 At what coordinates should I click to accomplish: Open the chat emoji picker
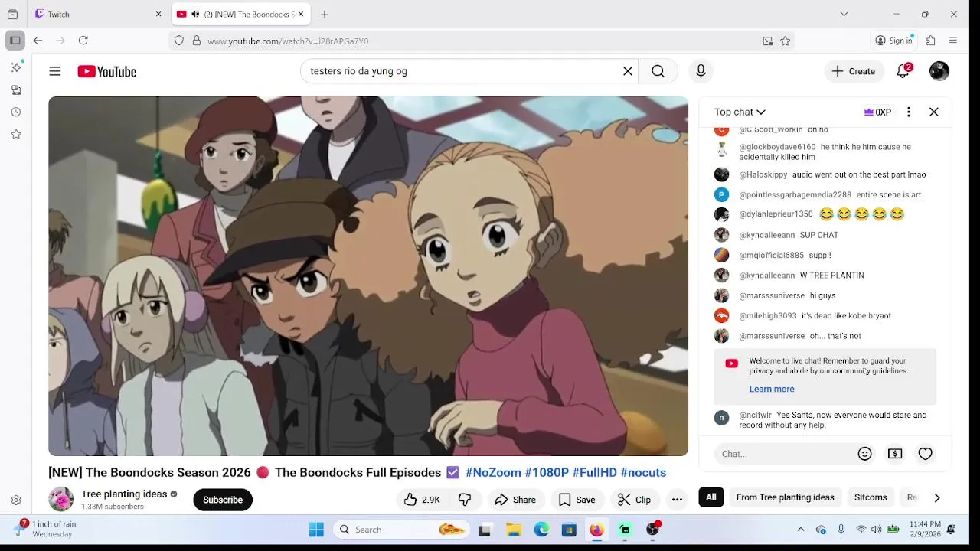(x=865, y=454)
